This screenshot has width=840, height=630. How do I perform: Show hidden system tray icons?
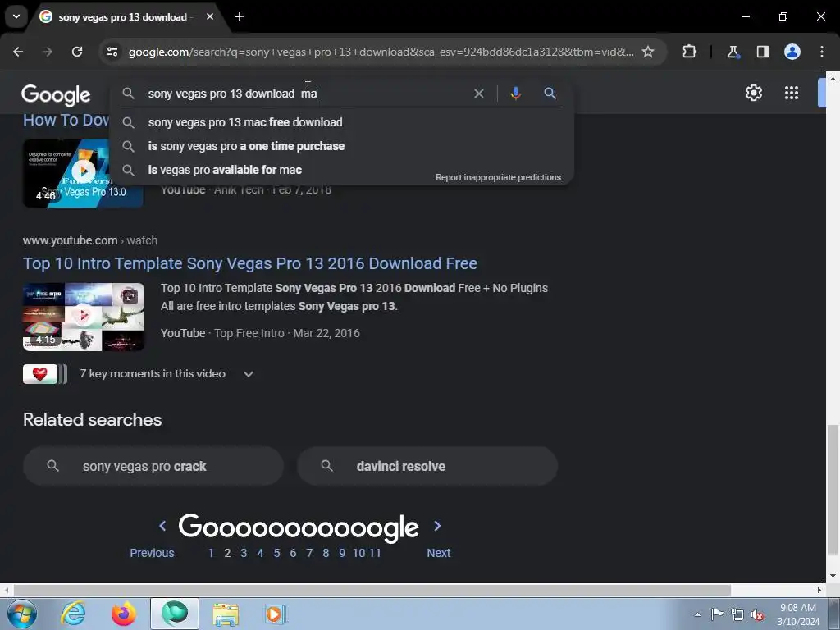697,614
